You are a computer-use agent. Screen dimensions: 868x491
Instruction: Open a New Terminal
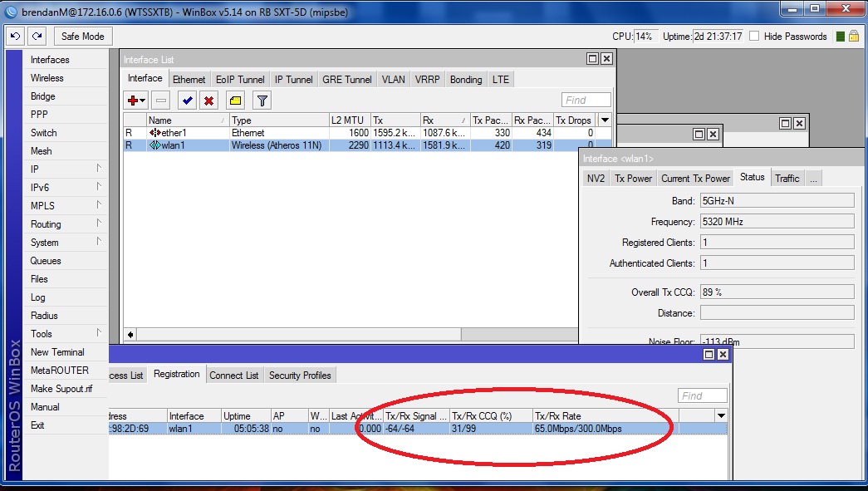click(57, 352)
